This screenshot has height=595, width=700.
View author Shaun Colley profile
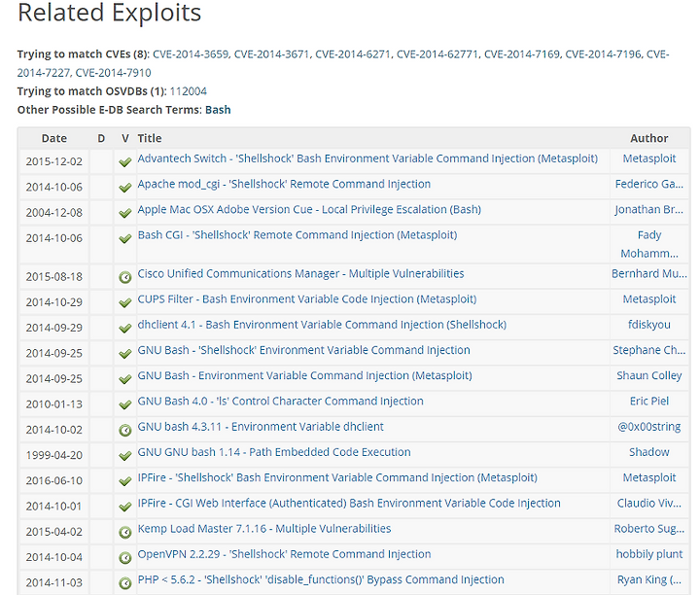click(649, 375)
